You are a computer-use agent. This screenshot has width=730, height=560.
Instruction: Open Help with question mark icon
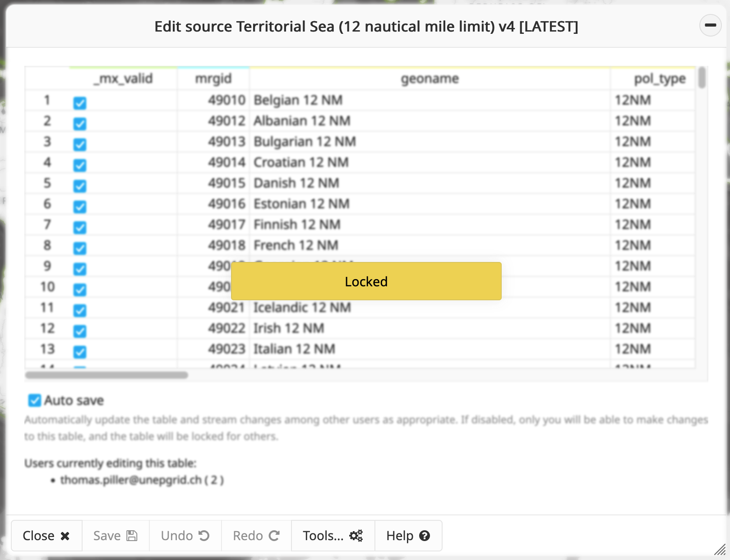point(408,536)
